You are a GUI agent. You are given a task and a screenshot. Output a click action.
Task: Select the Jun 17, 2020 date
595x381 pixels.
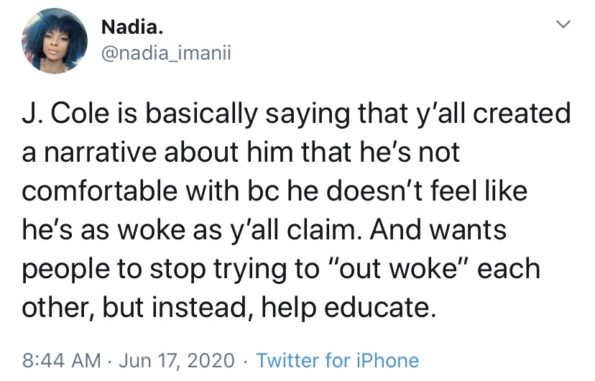176,360
